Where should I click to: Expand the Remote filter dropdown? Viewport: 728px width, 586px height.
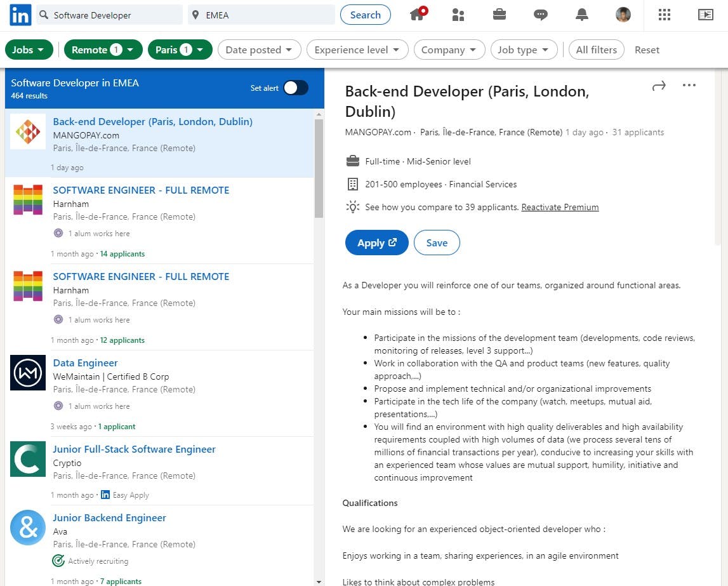[103, 50]
